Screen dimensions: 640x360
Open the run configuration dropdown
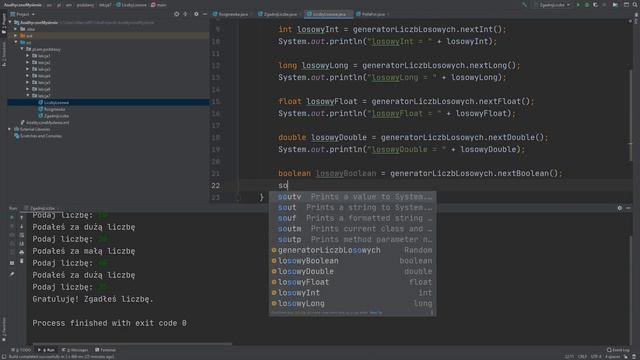[x=552, y=5]
